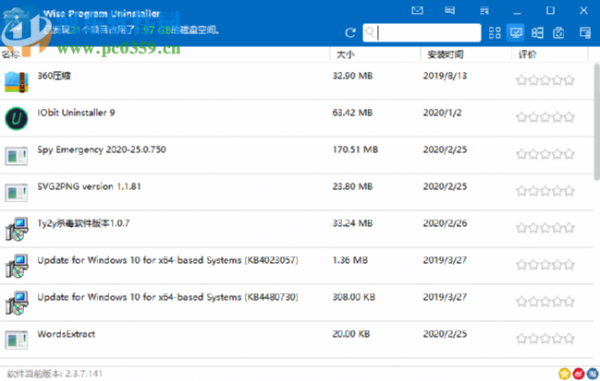
Task: Click the 33.24 MB size value
Action: click(x=352, y=223)
